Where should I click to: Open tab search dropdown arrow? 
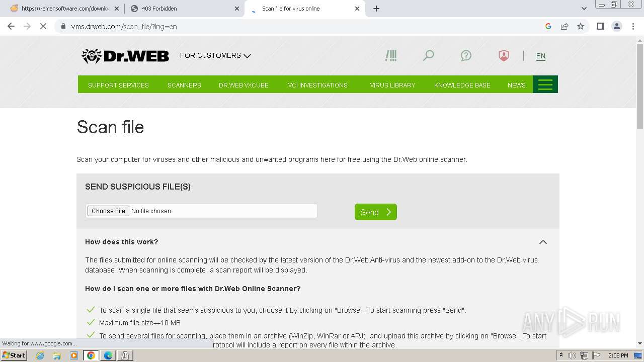(584, 9)
